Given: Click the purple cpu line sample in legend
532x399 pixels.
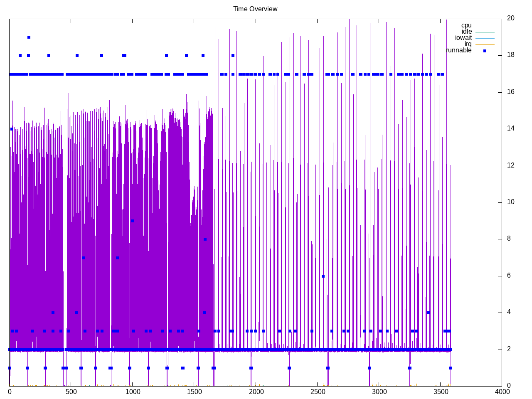Looking at the screenshot, I should click(x=485, y=26).
